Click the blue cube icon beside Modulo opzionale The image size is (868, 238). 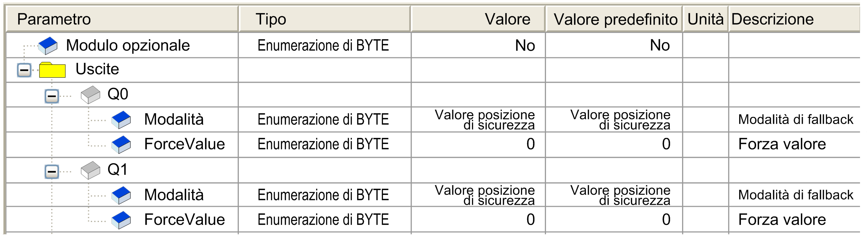point(48,46)
